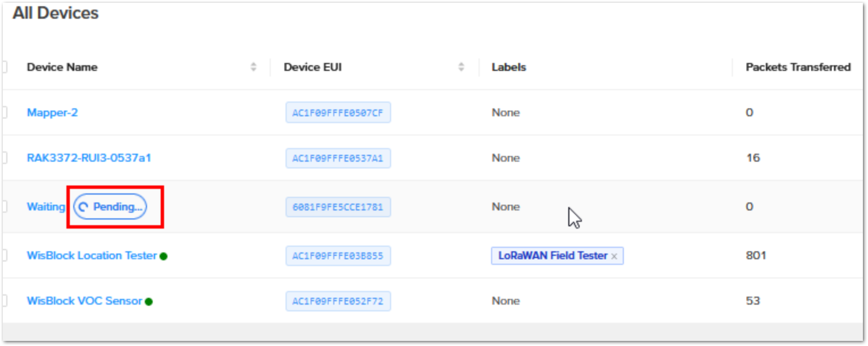Sort devices by Device Name arrows
The image size is (868, 346).
pyautogui.click(x=254, y=67)
